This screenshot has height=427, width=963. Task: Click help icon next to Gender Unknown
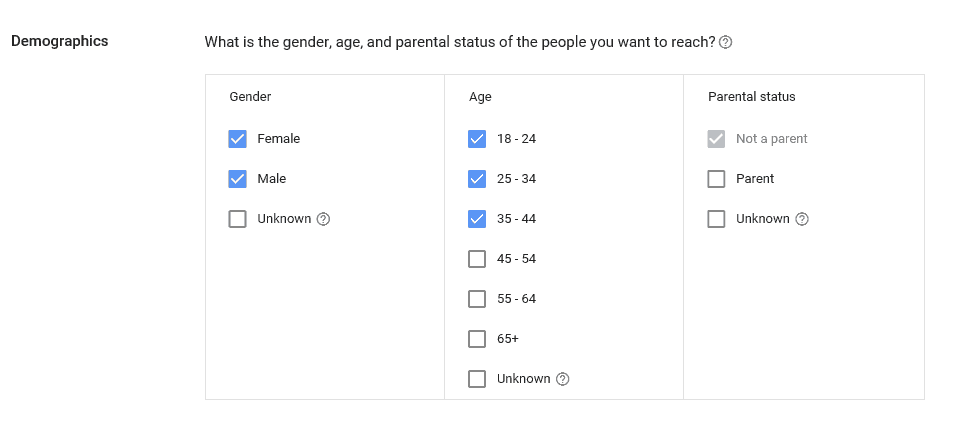click(324, 219)
